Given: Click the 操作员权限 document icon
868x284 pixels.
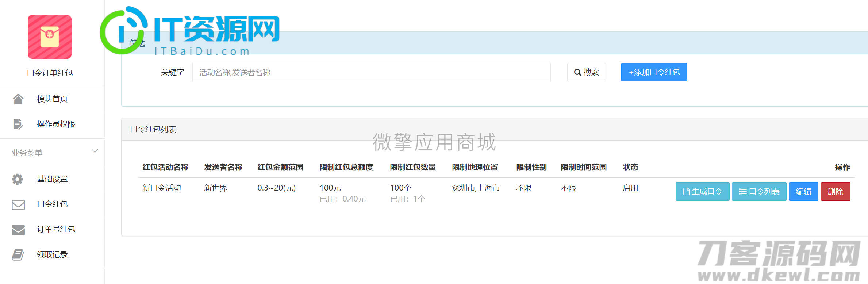Looking at the screenshot, I should click(x=18, y=124).
